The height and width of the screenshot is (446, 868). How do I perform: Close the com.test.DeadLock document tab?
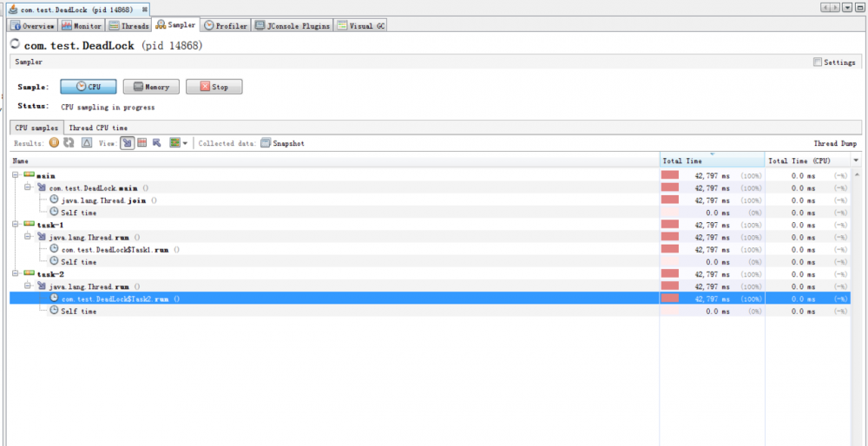145,10
